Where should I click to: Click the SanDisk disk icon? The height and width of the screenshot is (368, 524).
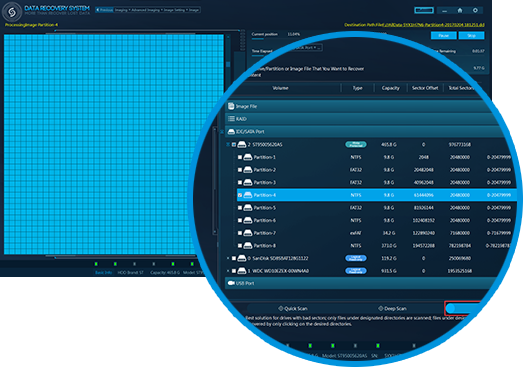click(x=242, y=258)
